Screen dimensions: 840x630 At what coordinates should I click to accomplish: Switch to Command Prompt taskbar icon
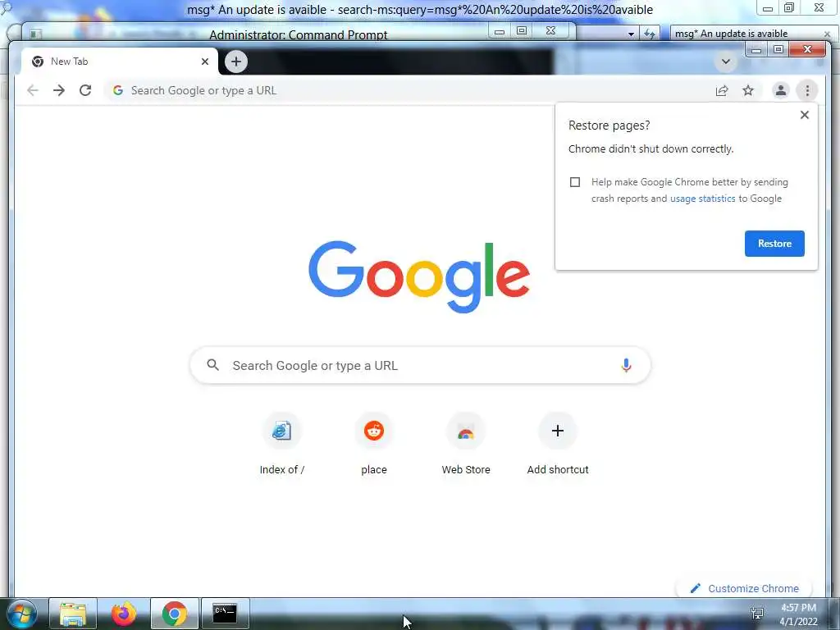coord(225,614)
